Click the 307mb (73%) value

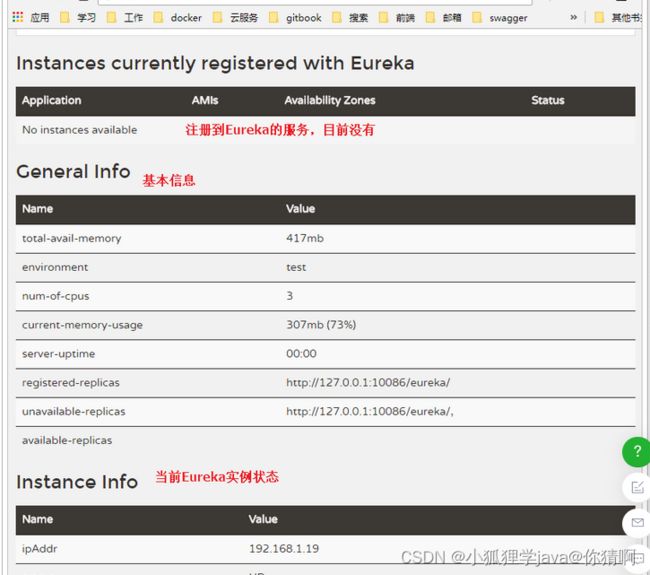pyautogui.click(x=321, y=325)
